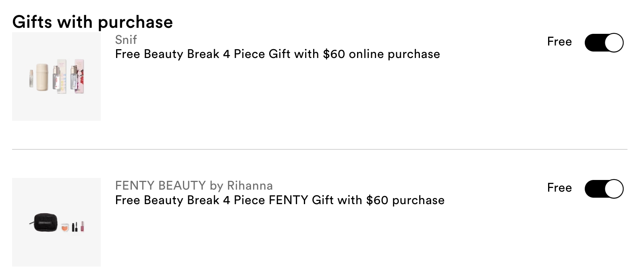644x277 pixels.
Task: Click the Free price label for FENTY gift
Action: coord(559,188)
